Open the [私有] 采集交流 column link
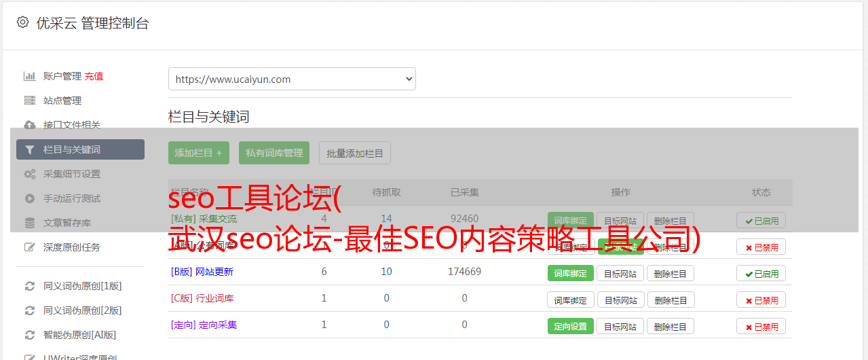The height and width of the screenshot is (360, 868). coord(204,219)
